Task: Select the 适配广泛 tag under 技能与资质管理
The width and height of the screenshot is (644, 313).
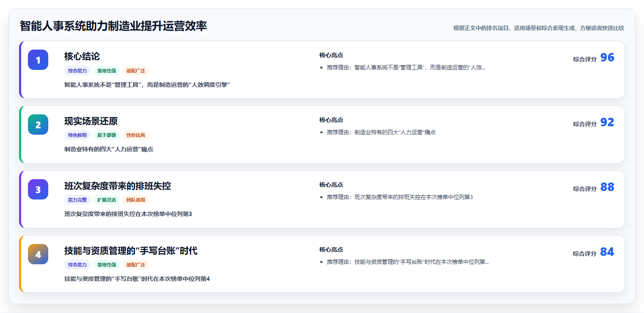Action: 136,265
